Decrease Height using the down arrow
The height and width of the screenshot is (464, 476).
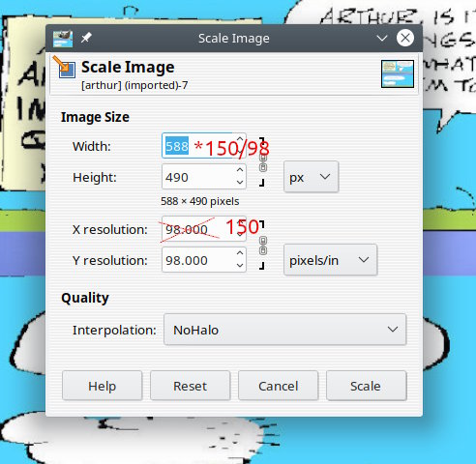pos(240,182)
